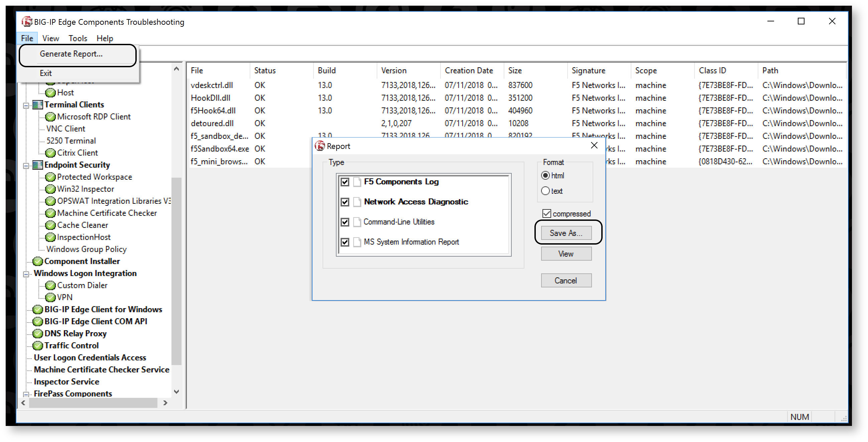Click the View button in Report dialog
The image size is (868, 442).
tap(566, 254)
